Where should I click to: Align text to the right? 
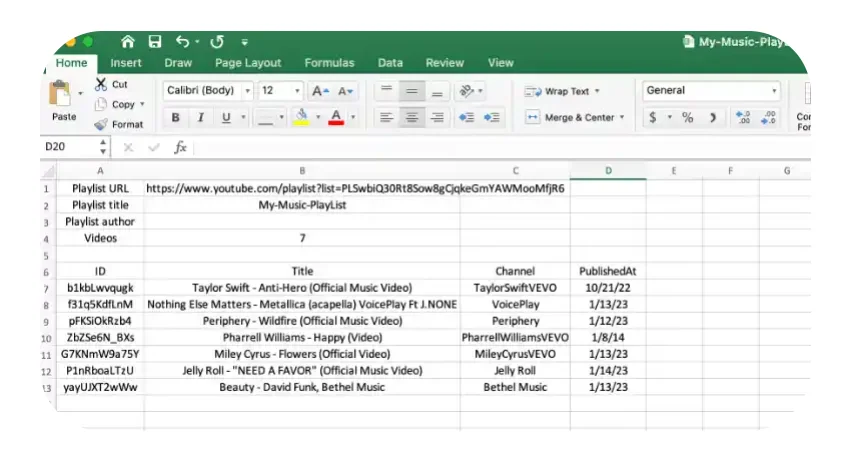pyautogui.click(x=437, y=117)
